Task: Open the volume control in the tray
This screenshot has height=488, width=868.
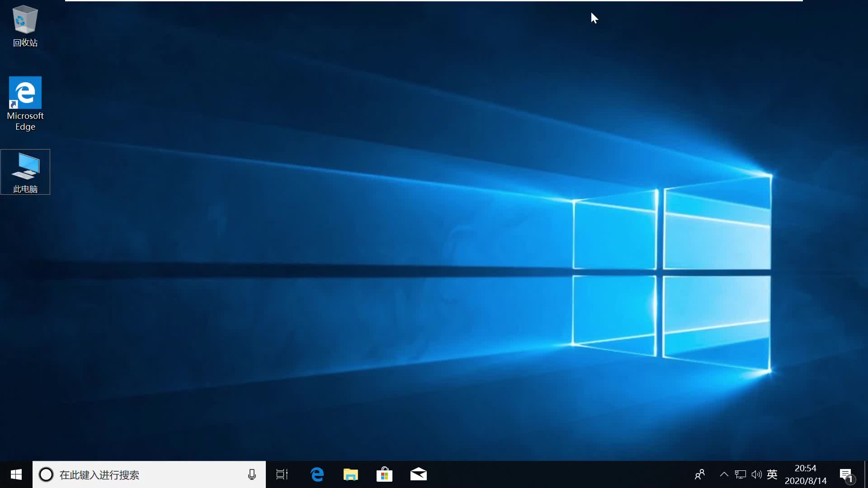Action: pyautogui.click(x=756, y=474)
